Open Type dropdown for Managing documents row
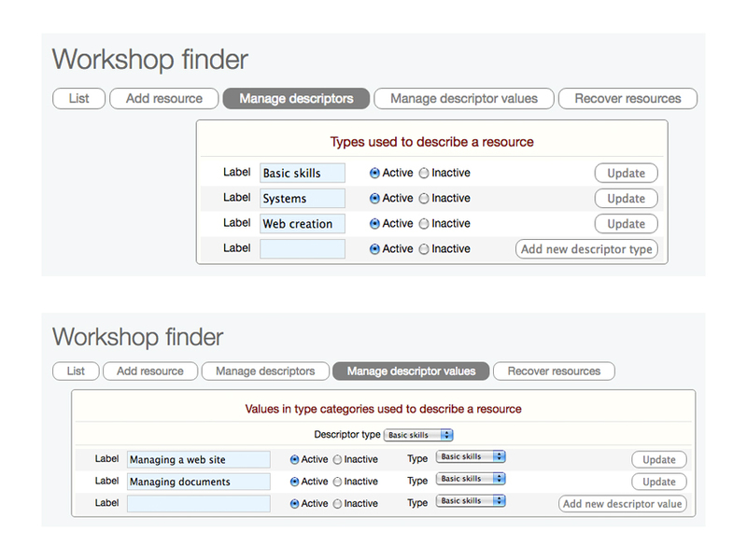 click(472, 479)
